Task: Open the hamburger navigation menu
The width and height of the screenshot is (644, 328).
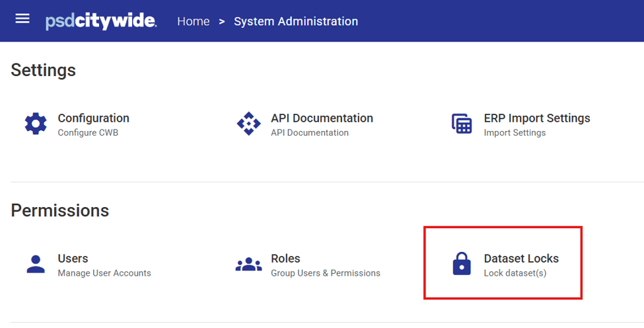Action: pyautogui.click(x=22, y=19)
